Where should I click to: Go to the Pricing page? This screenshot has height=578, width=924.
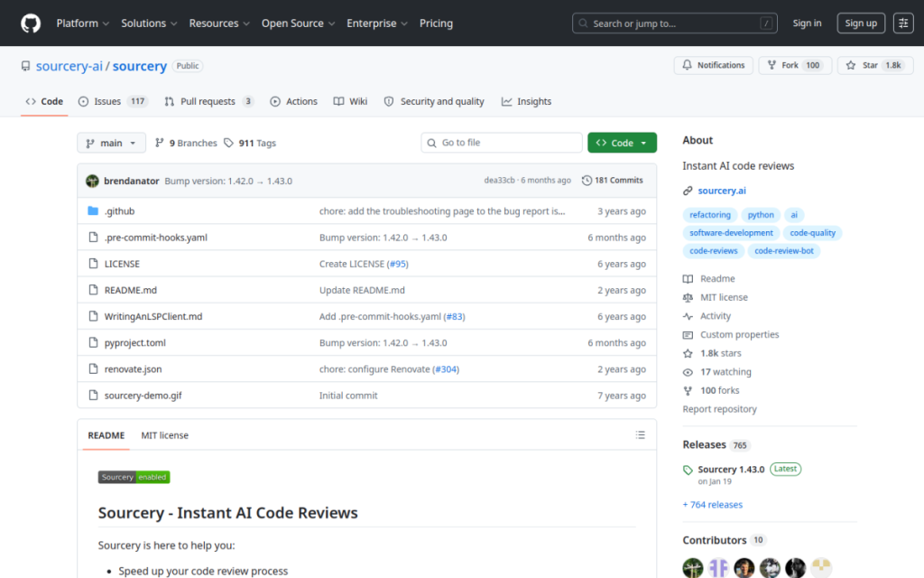(436, 23)
